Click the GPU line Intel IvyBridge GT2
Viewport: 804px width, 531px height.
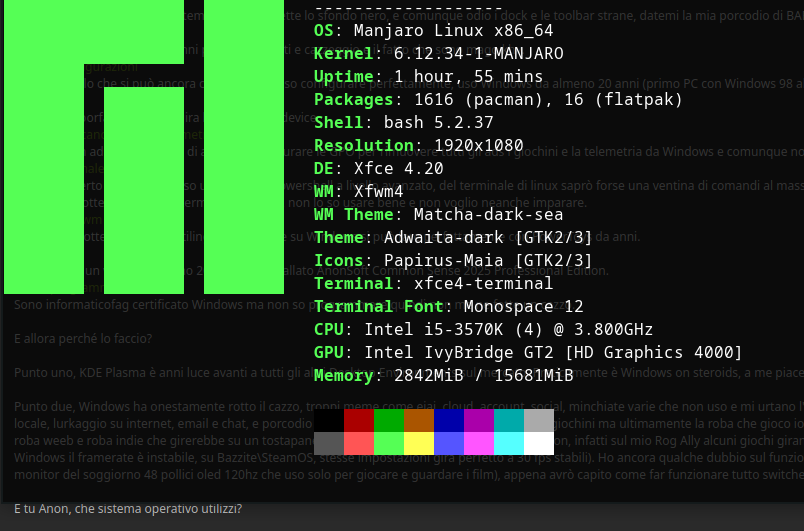point(528,352)
